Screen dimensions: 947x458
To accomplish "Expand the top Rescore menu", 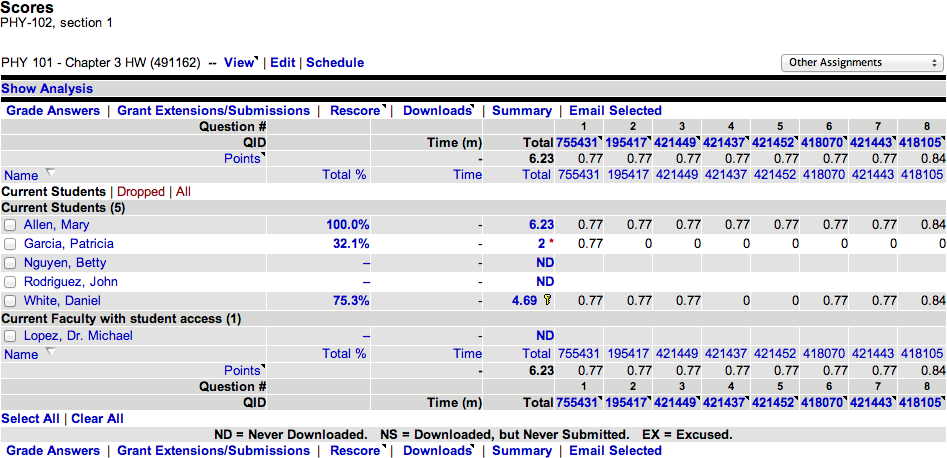I will (x=357, y=111).
